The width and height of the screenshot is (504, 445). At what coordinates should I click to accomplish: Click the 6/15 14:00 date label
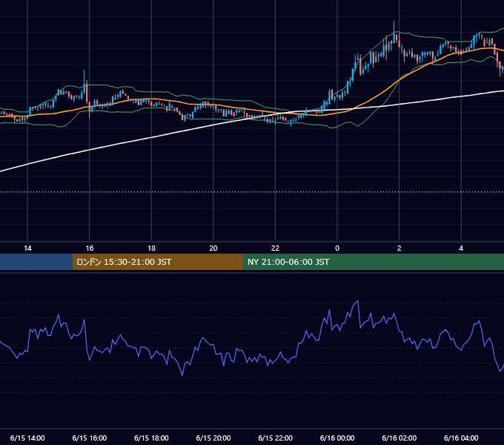coord(27,438)
